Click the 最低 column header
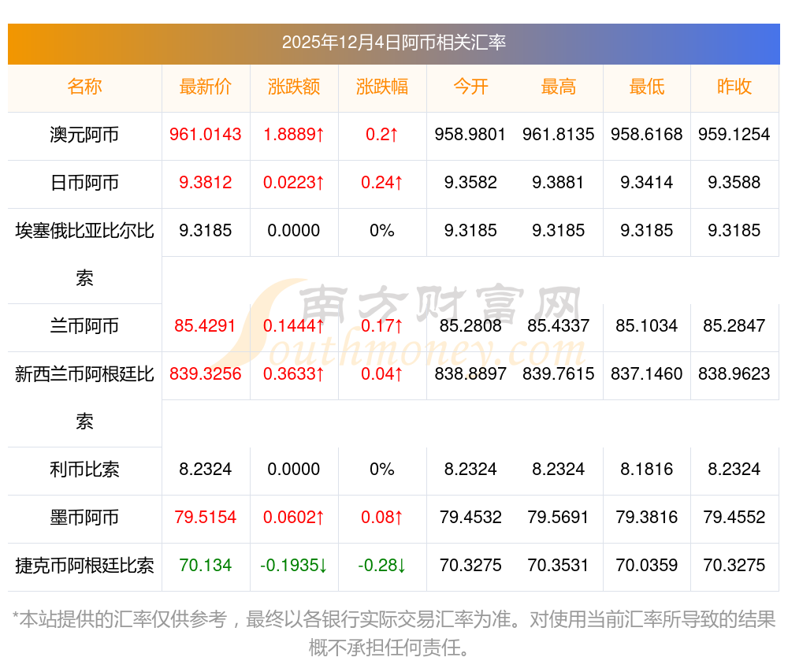788x672 pixels. (x=647, y=87)
